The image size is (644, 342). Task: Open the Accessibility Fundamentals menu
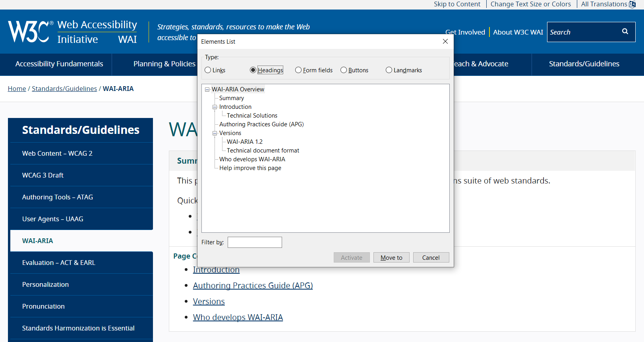(59, 64)
